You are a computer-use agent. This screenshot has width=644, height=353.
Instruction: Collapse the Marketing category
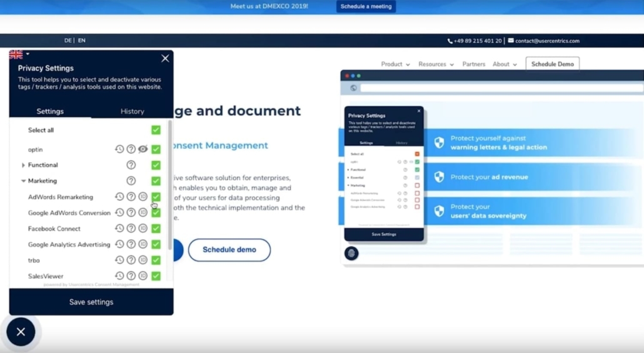tap(23, 181)
